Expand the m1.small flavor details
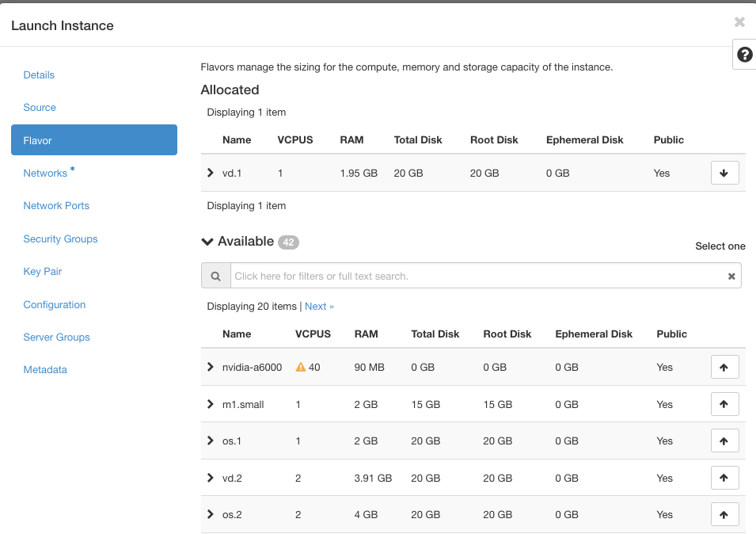 210,404
